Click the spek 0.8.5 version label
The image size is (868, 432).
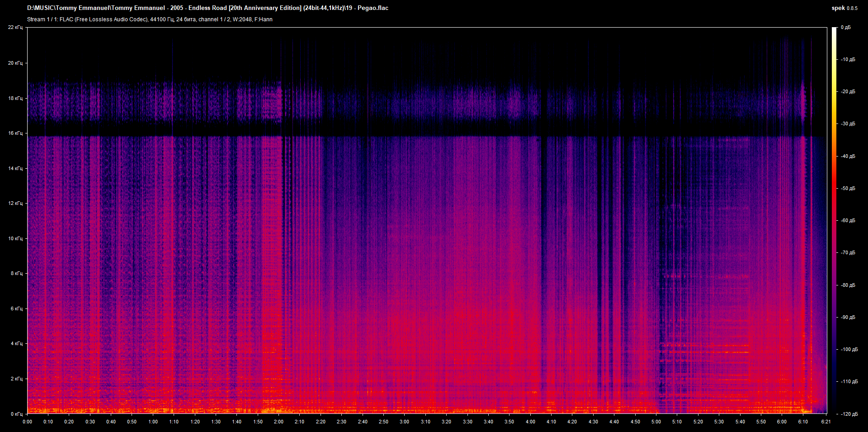(844, 8)
